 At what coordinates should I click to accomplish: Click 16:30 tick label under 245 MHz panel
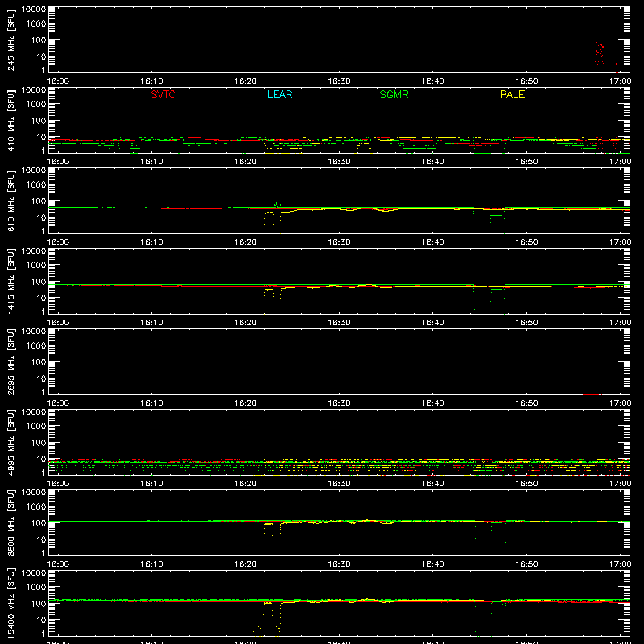click(339, 81)
